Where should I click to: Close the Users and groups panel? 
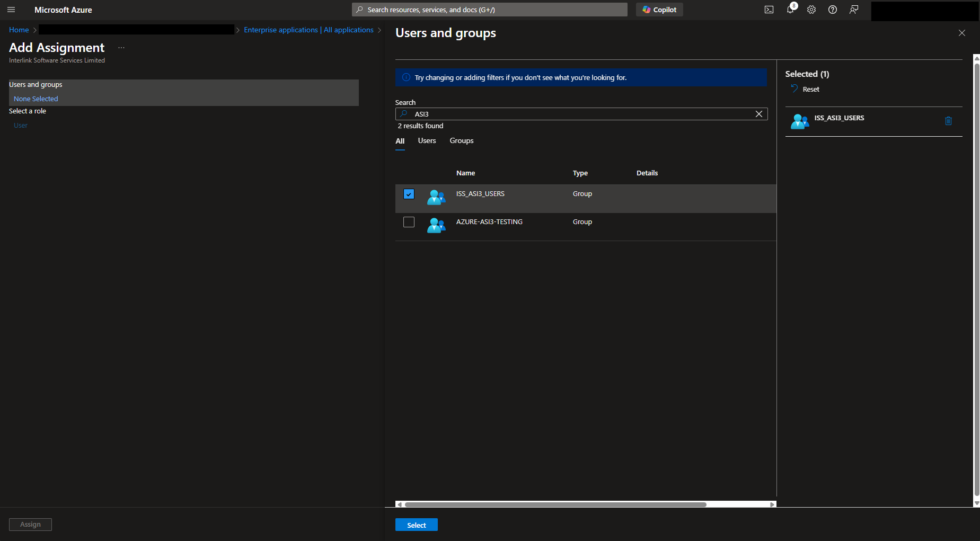tap(962, 33)
